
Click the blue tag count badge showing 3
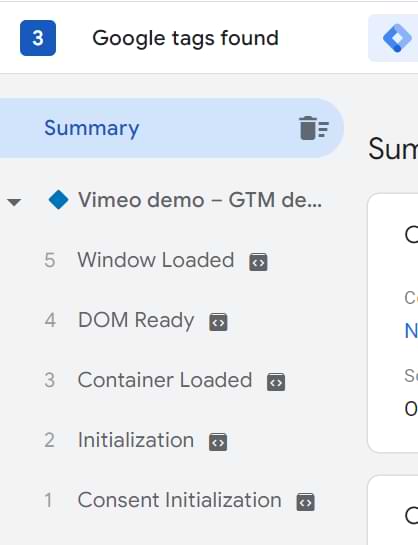click(x=38, y=38)
